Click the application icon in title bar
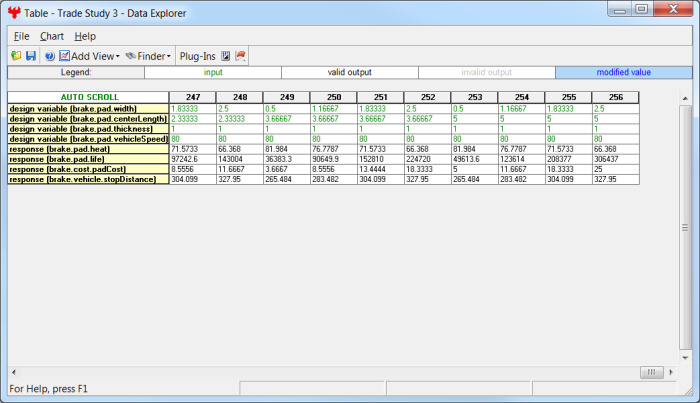 (14, 13)
